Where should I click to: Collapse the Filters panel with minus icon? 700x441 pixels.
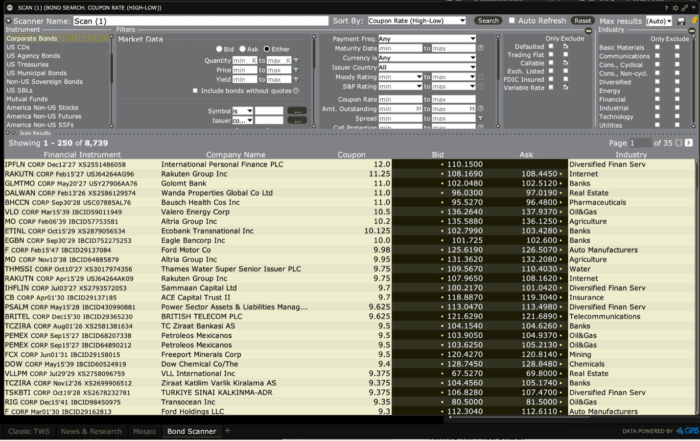pyautogui.click(x=588, y=31)
